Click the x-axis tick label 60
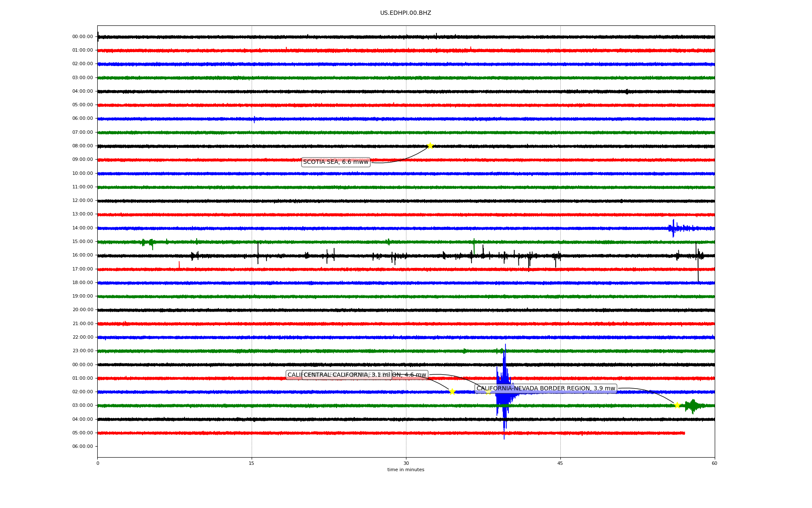The height and width of the screenshot is (508, 812). (x=714, y=464)
